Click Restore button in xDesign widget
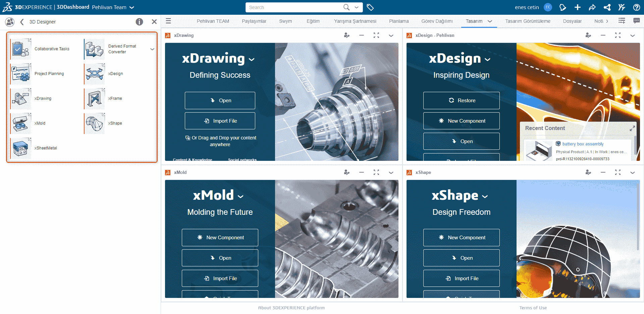Image resolution: width=644 pixels, height=314 pixels. click(462, 101)
